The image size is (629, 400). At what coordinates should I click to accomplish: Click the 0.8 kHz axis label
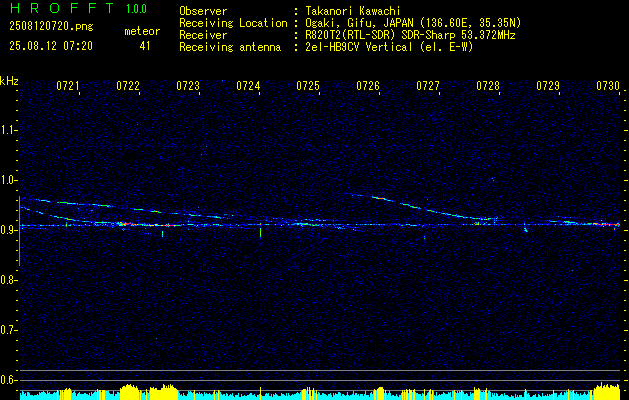point(8,280)
